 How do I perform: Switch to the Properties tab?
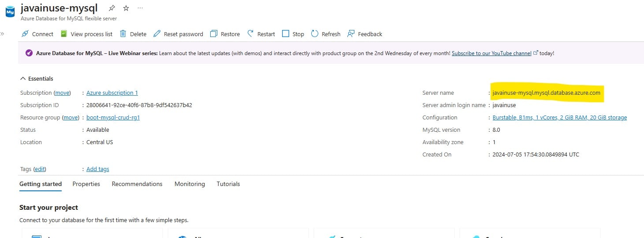click(86, 184)
